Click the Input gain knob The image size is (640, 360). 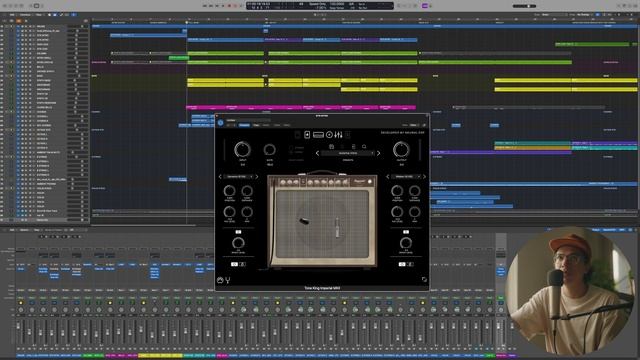pos(242,150)
